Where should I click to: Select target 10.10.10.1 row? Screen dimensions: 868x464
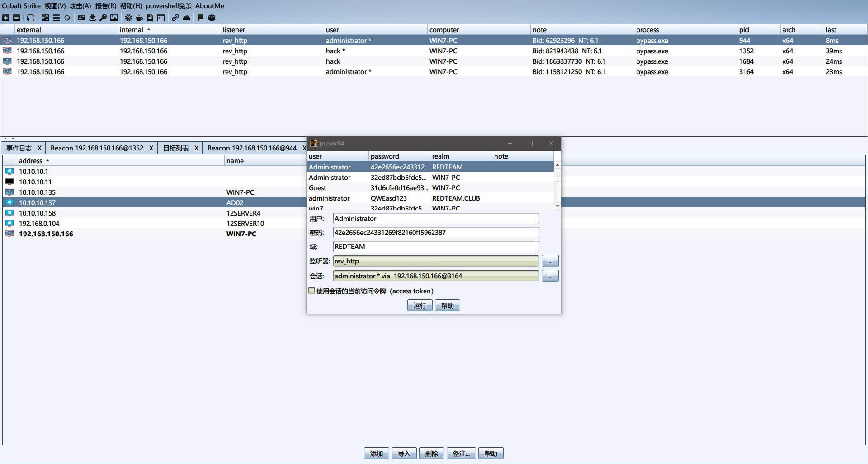pyautogui.click(x=154, y=171)
